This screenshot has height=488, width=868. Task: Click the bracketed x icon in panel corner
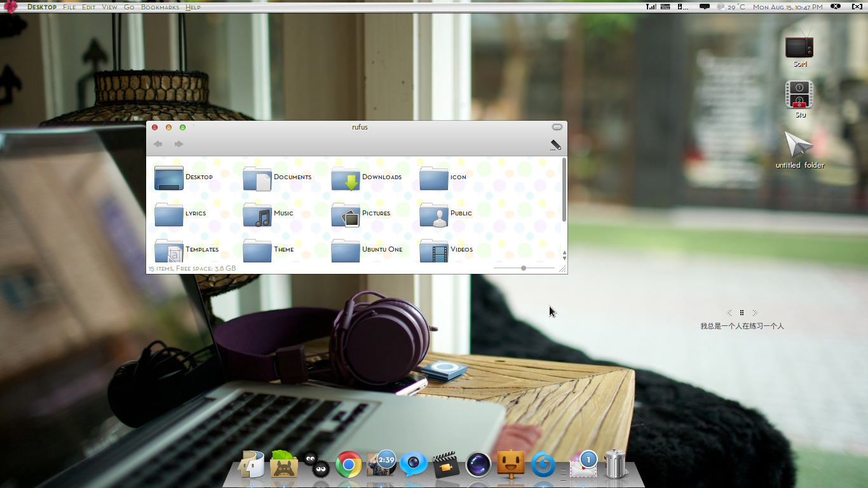click(857, 7)
